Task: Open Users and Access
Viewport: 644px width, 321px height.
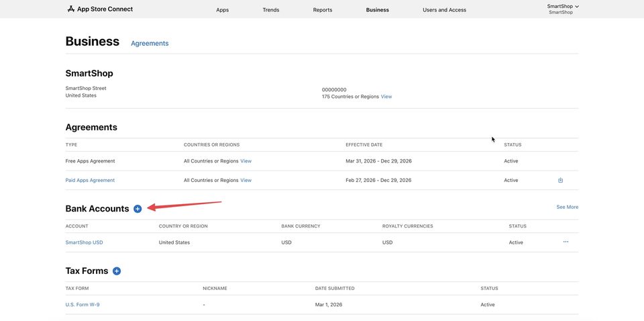Action: click(444, 10)
